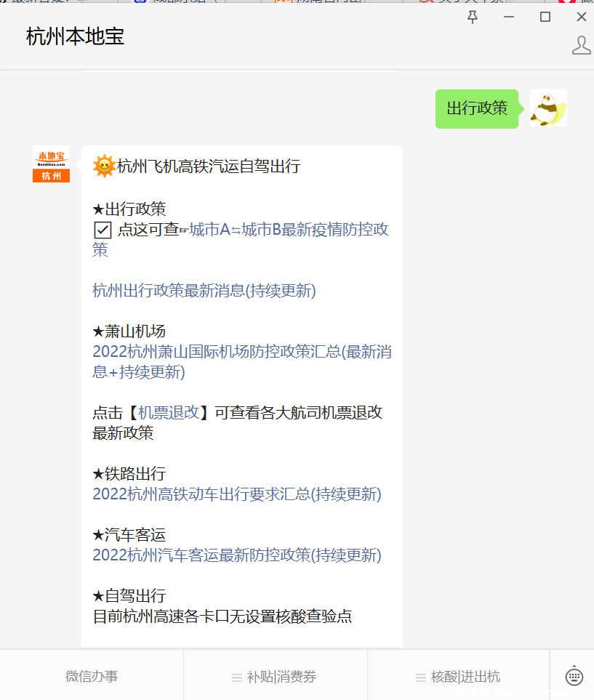Click the sun emoji in message
The width and height of the screenshot is (594, 700).
[104, 166]
